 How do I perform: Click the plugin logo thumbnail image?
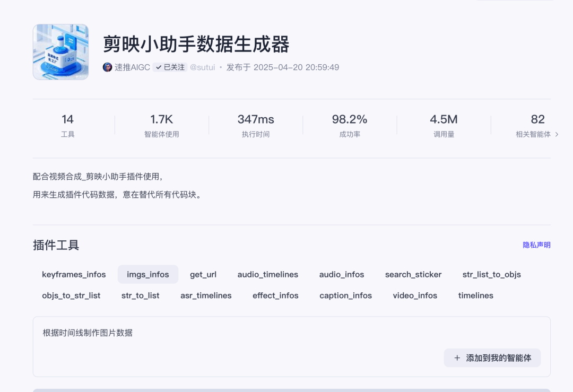pos(60,52)
